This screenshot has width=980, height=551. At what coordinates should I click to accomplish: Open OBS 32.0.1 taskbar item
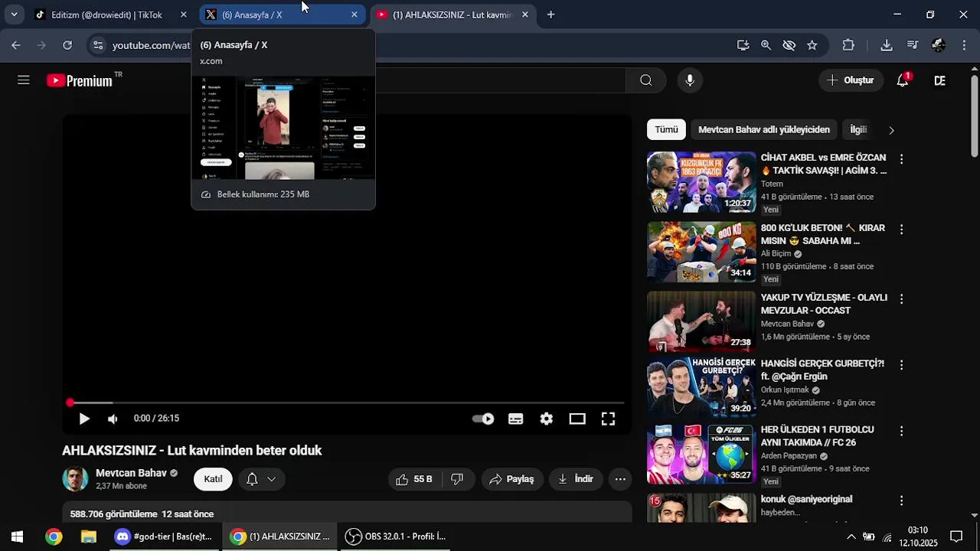coord(395,536)
